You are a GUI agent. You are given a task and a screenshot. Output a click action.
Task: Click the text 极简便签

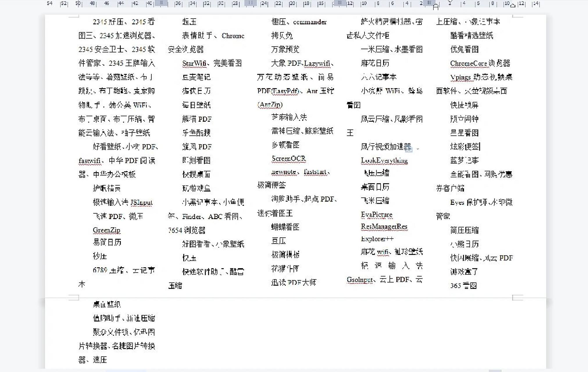click(272, 185)
